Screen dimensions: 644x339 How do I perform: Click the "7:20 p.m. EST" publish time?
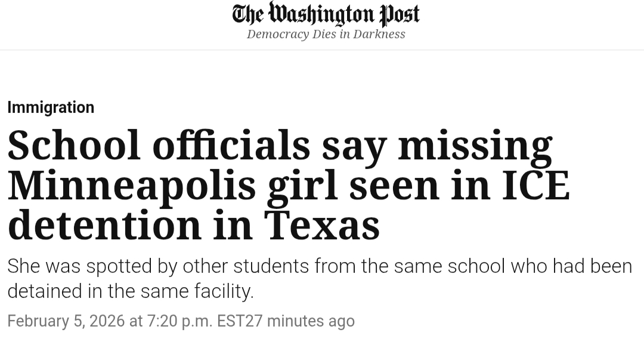point(196,321)
